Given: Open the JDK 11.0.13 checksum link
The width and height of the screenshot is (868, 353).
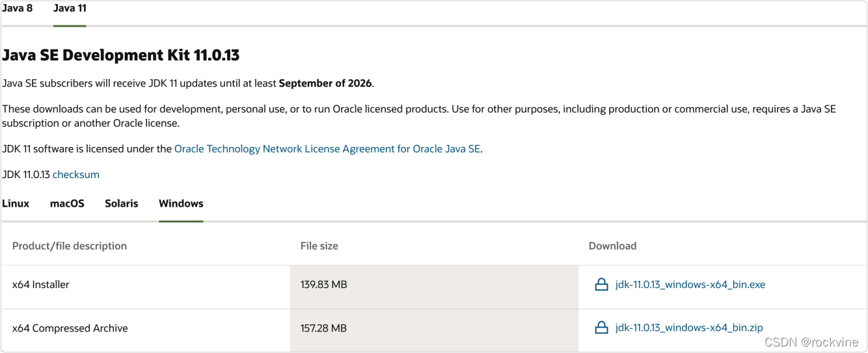Looking at the screenshot, I should pos(76,175).
